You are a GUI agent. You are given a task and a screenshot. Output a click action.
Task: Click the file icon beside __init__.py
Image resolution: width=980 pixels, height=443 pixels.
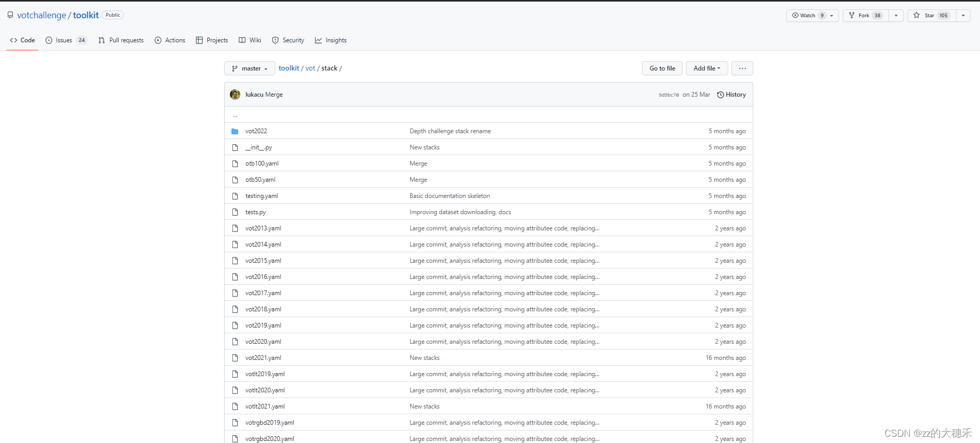[x=235, y=147]
